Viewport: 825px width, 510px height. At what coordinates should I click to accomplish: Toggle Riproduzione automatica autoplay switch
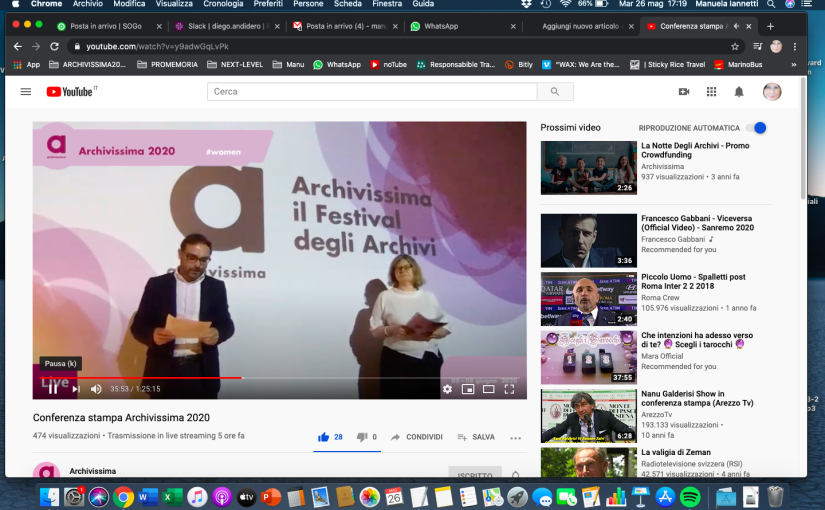pos(756,128)
